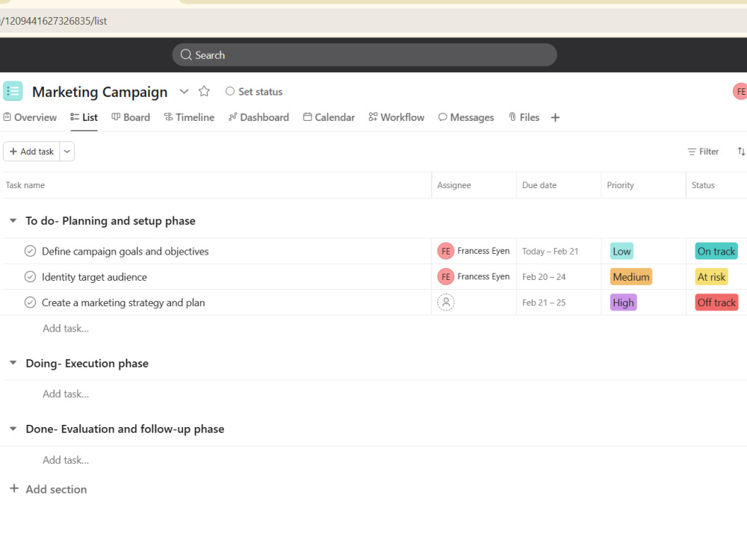The width and height of the screenshot is (747, 560).
Task: Change the High priority tag
Action: coord(624,302)
